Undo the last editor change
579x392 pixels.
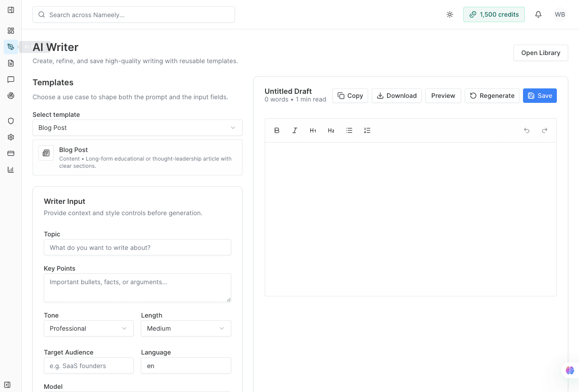pyautogui.click(x=527, y=130)
